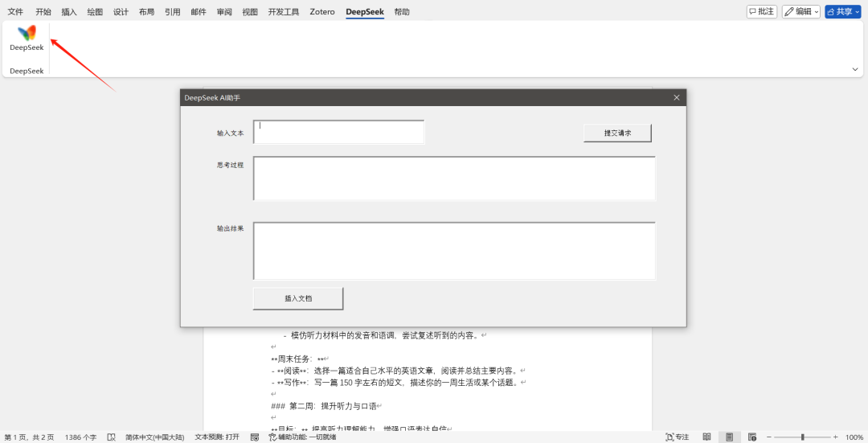Click the zoom slider handle
Viewport: 868px width, 443px height.
(x=803, y=437)
